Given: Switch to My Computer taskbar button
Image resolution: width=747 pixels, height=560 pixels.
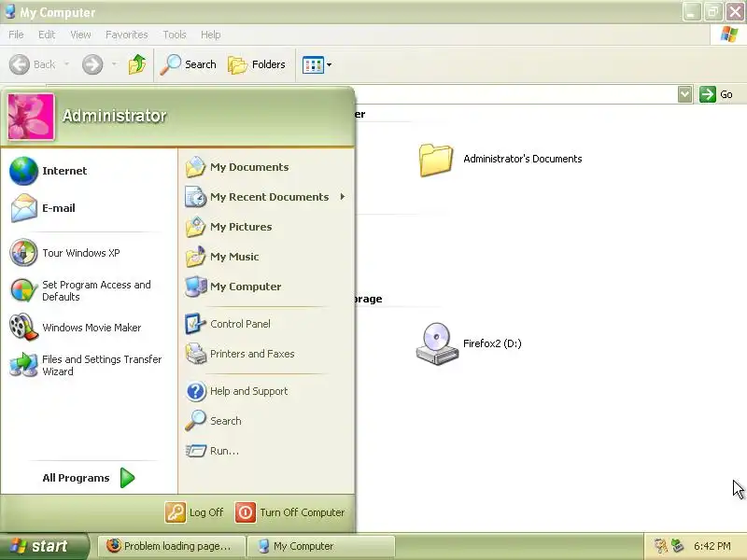Looking at the screenshot, I should pyautogui.click(x=321, y=546).
